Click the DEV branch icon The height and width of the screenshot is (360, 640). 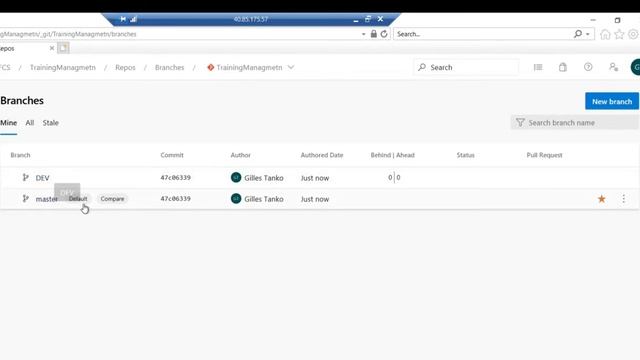(x=25, y=178)
